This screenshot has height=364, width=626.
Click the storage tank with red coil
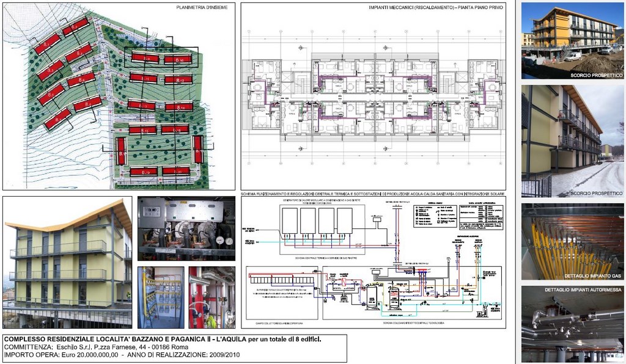coord(394,297)
